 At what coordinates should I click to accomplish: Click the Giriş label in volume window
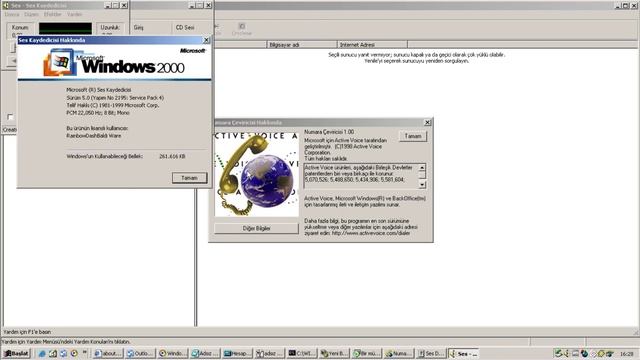(x=138, y=27)
